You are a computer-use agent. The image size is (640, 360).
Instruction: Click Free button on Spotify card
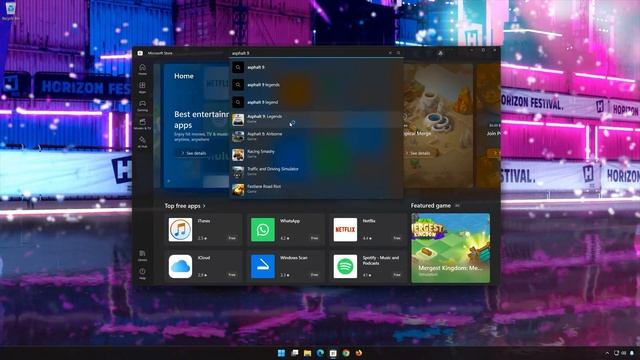[x=397, y=275]
